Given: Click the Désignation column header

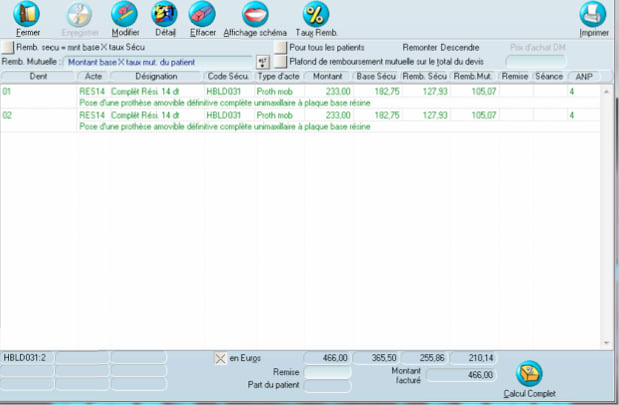Looking at the screenshot, I should [x=156, y=76].
